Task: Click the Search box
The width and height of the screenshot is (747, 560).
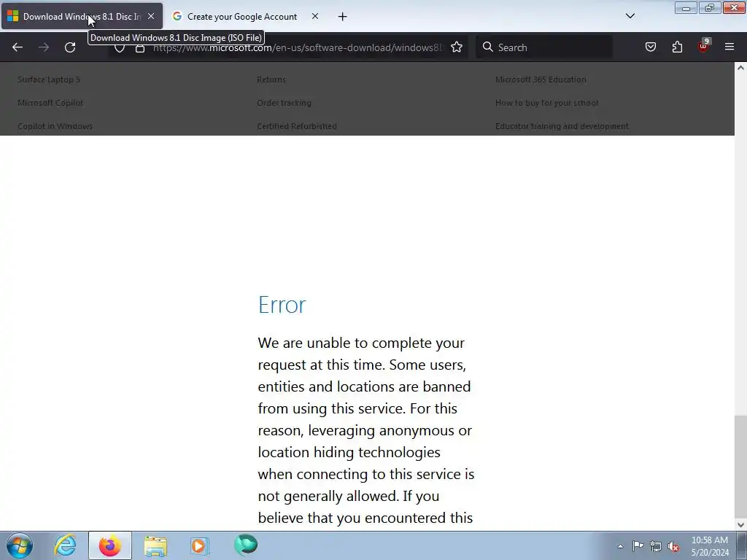Action: (544, 47)
